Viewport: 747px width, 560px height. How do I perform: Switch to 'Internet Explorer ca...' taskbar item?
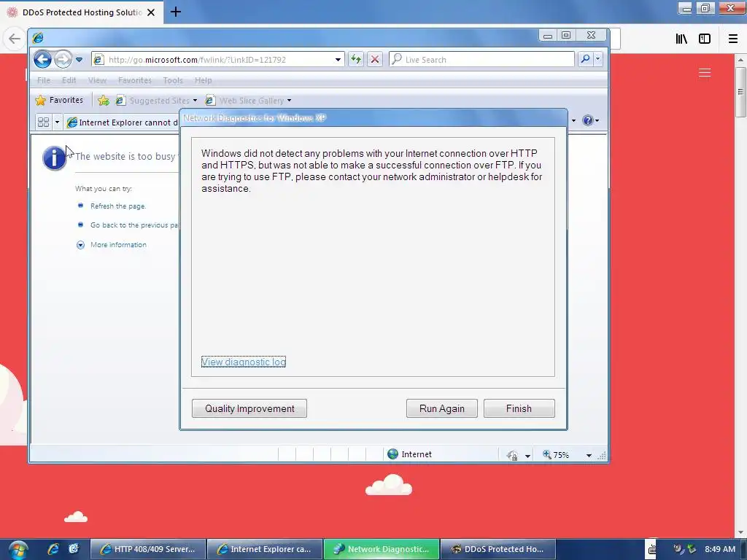coord(265,549)
